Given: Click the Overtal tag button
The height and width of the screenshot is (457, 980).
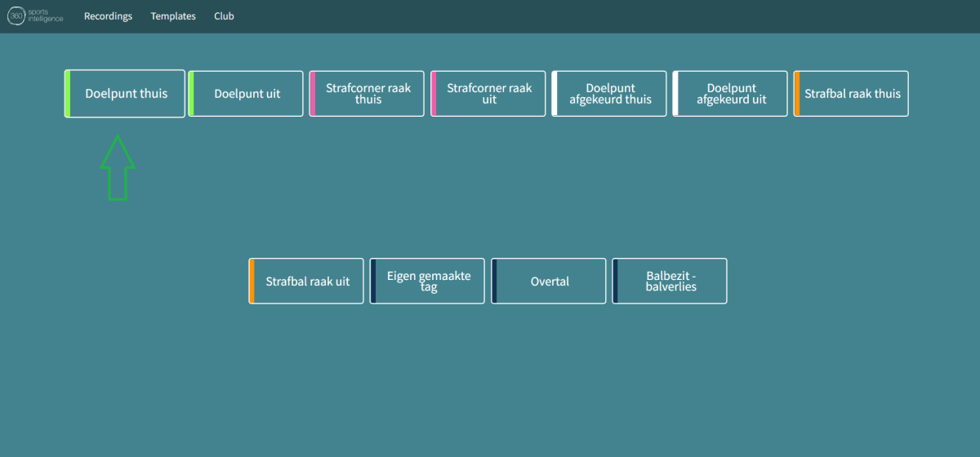Looking at the screenshot, I should click(550, 282).
